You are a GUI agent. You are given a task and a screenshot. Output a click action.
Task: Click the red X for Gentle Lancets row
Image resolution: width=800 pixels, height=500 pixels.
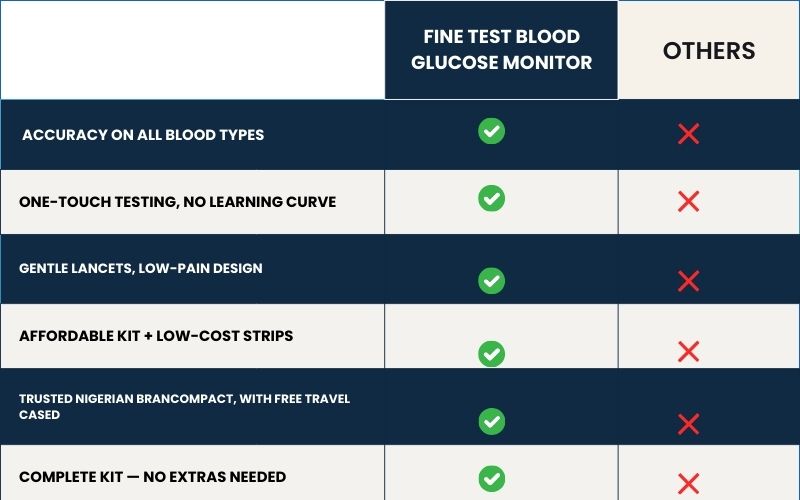tap(688, 281)
